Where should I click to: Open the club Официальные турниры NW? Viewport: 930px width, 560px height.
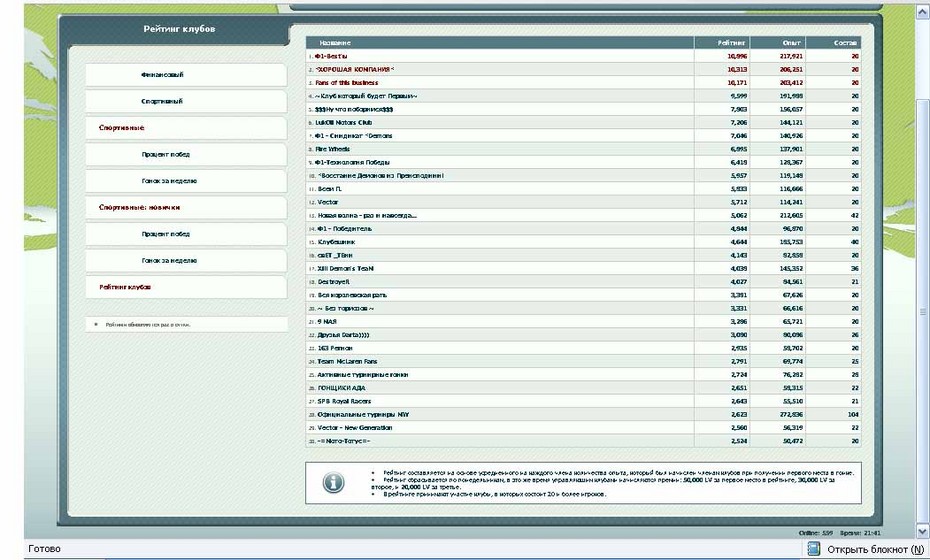click(x=363, y=415)
